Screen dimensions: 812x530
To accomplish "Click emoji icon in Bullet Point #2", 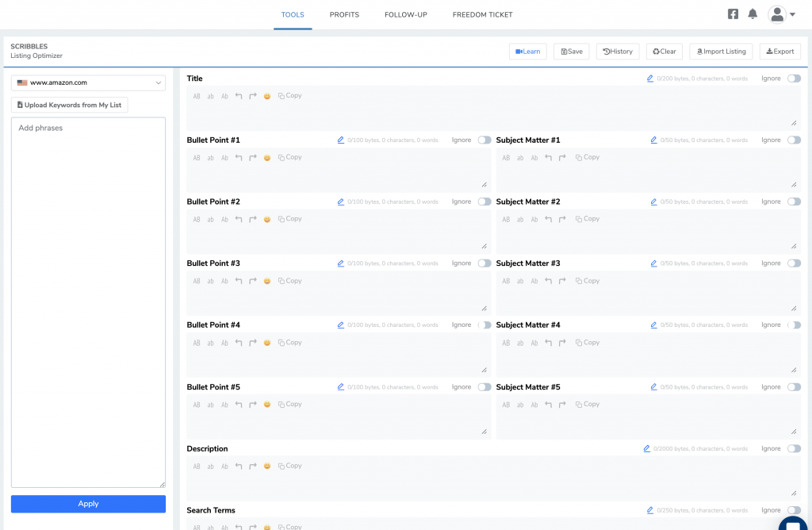I will tap(267, 220).
